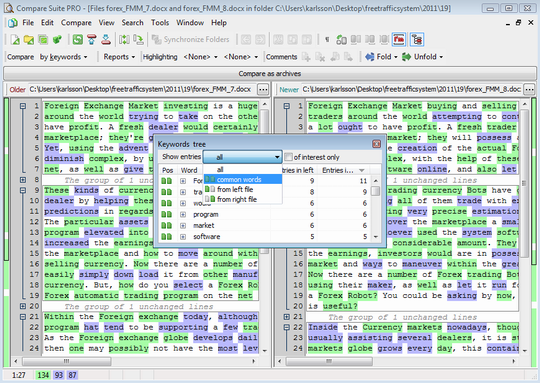
Task: Click the document with green arrow icon
Action: 138,40
